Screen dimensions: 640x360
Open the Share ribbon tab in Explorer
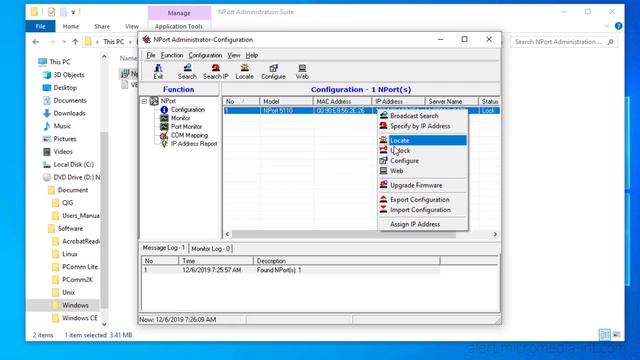click(x=102, y=26)
